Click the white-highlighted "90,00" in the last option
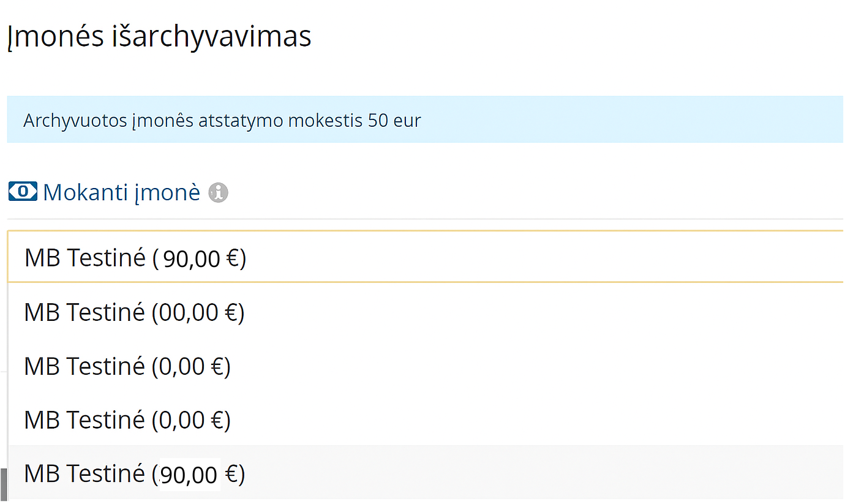This screenshot has width=845, height=504. (x=189, y=475)
